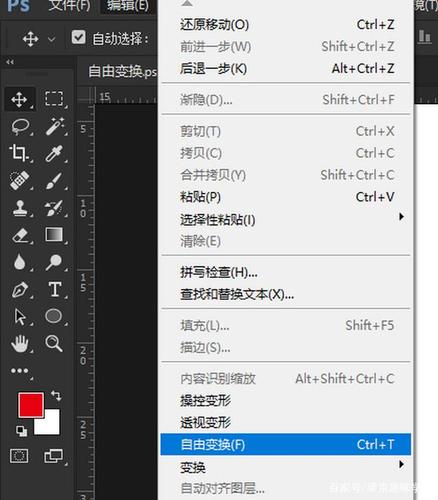Collapse the toolbox with double-arrow
The image size is (438, 500).
coord(10,62)
